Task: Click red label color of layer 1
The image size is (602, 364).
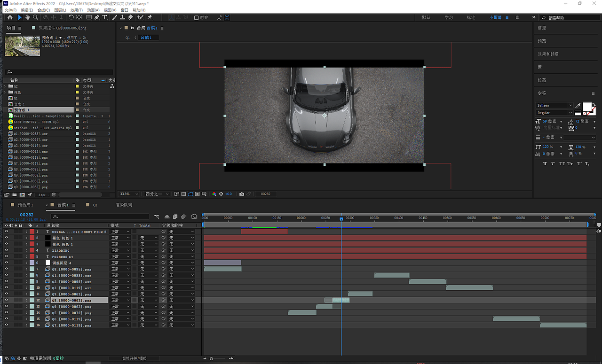Action: click(32, 232)
